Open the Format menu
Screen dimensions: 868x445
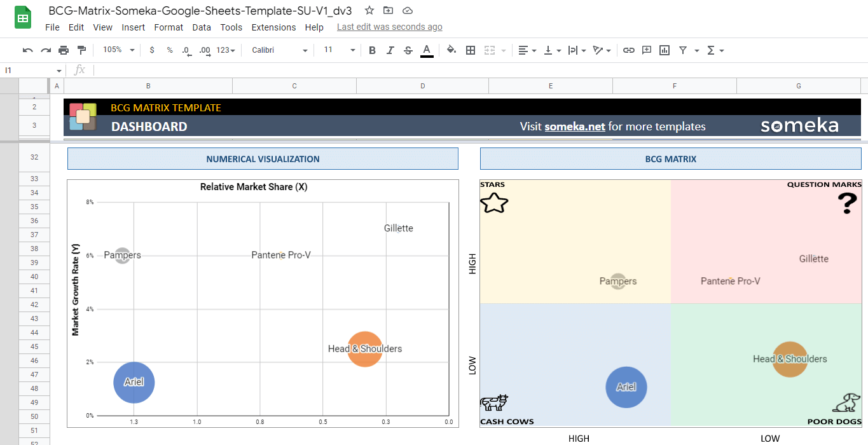click(x=169, y=27)
